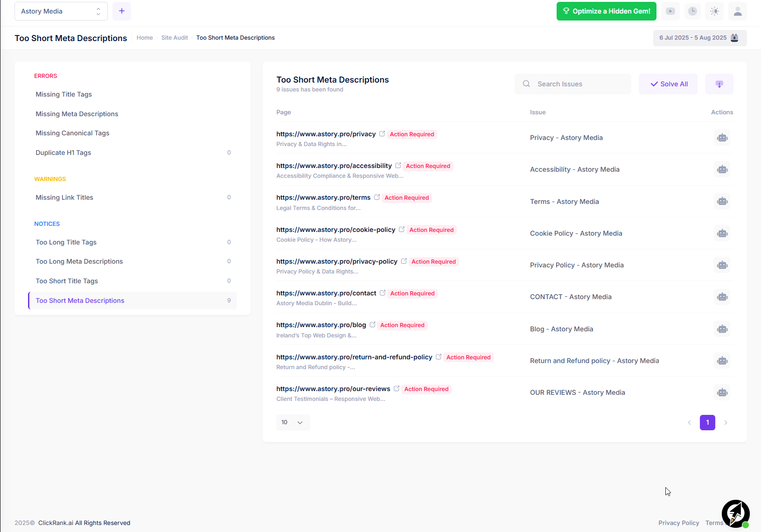Select page 1 in pagination

click(707, 422)
